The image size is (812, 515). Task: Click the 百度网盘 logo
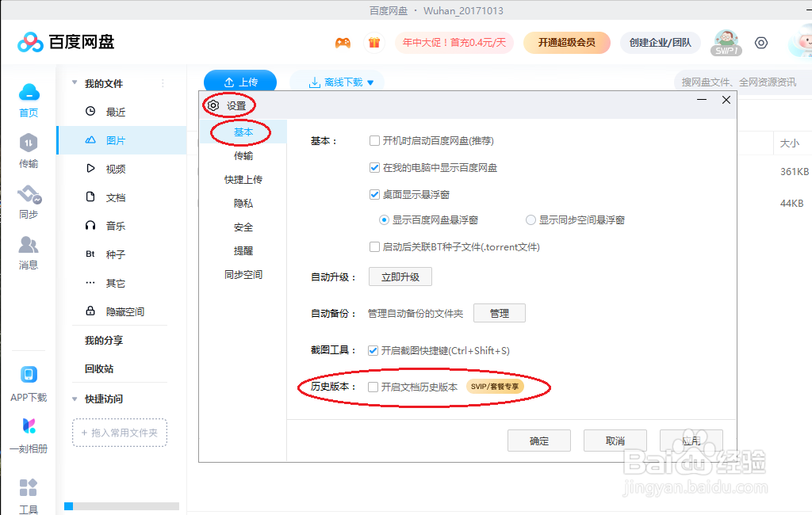coord(66,42)
